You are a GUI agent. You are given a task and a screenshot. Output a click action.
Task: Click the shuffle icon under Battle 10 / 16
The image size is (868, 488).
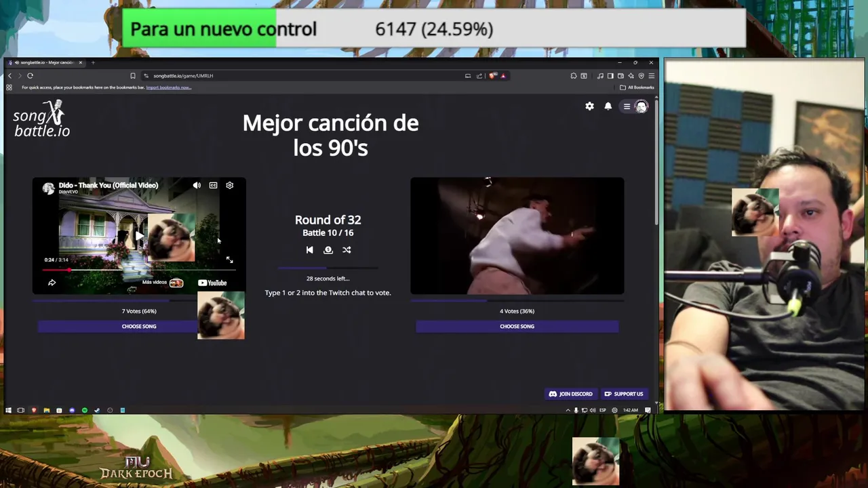(x=347, y=250)
